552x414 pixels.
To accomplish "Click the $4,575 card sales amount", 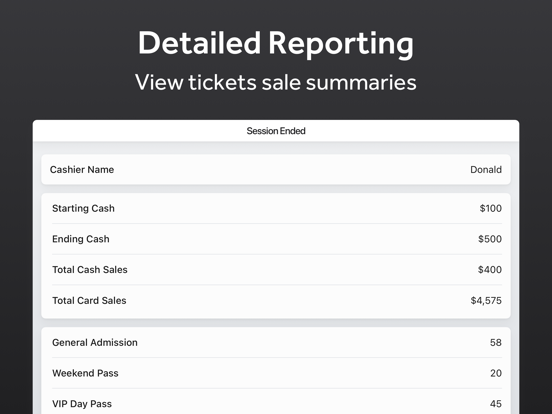I will 486,300.
